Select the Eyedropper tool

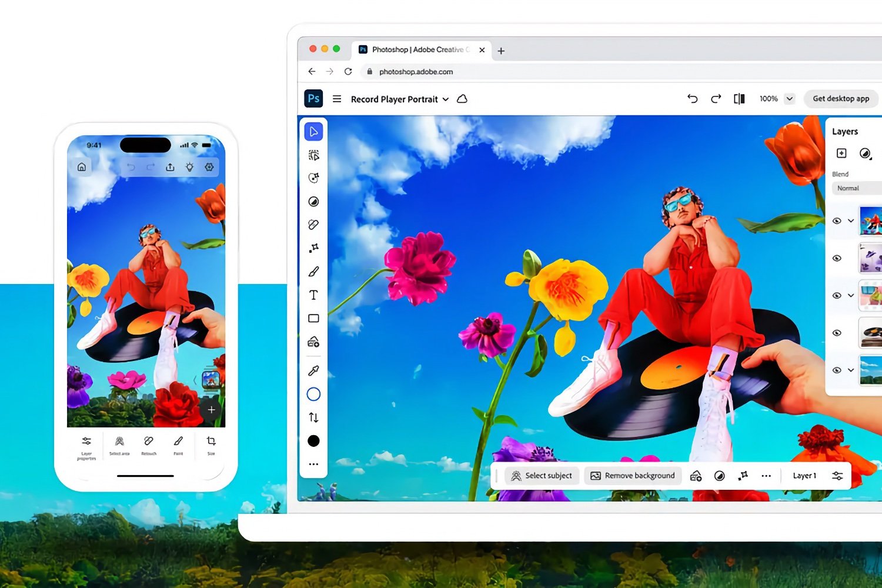click(313, 370)
